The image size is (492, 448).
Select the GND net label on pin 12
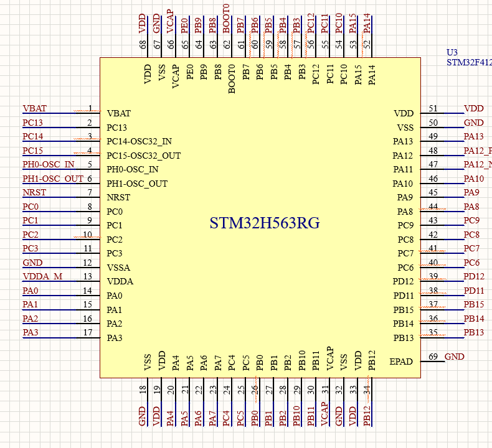click(x=32, y=263)
